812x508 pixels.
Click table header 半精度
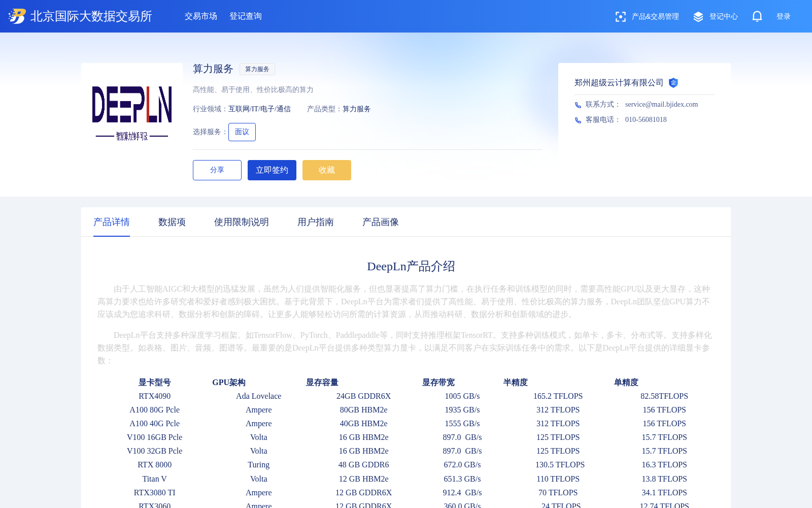[x=516, y=383]
